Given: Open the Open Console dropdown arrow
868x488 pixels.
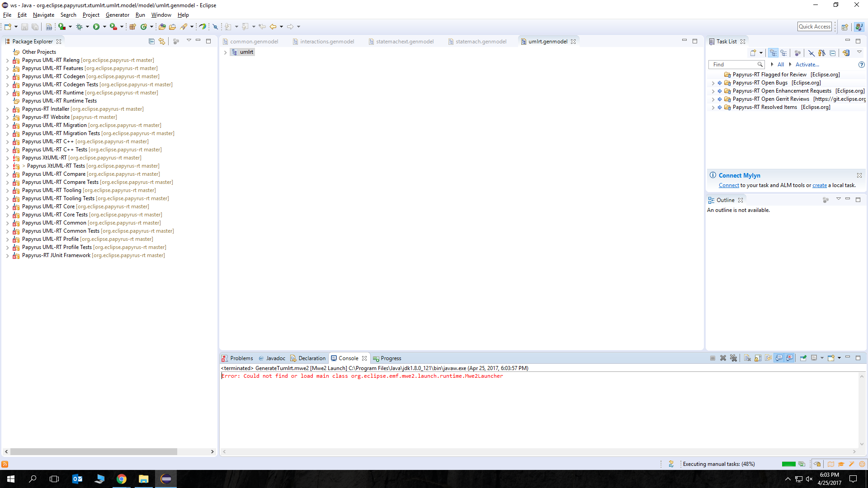Looking at the screenshot, I should point(839,358).
